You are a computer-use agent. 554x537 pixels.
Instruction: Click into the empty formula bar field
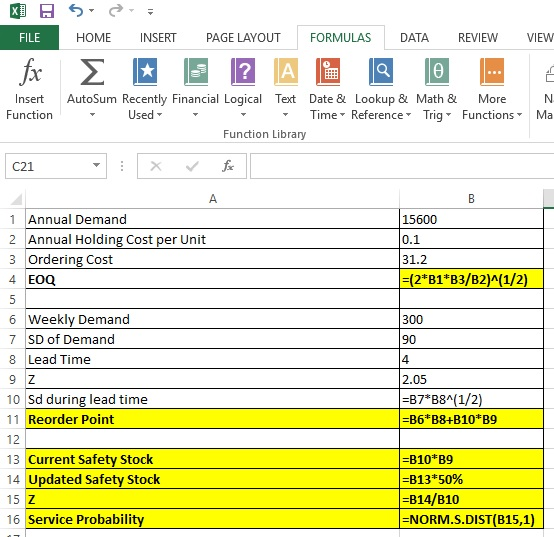pos(402,166)
